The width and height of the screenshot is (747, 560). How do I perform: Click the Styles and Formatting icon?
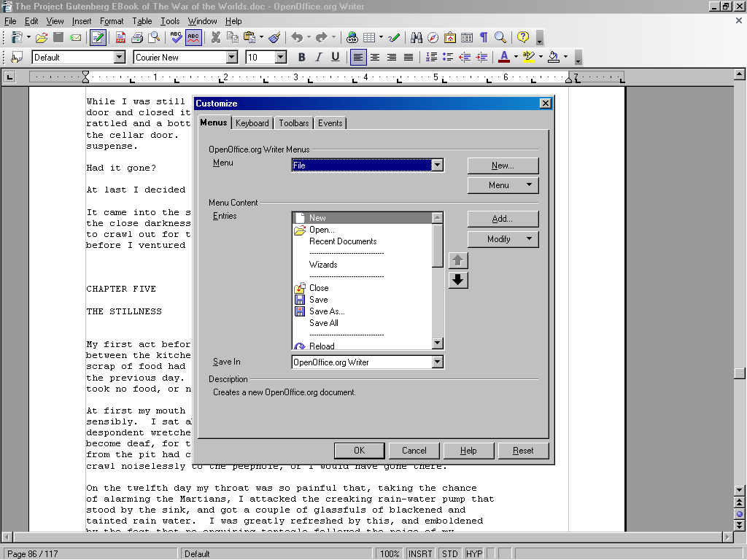point(16,57)
